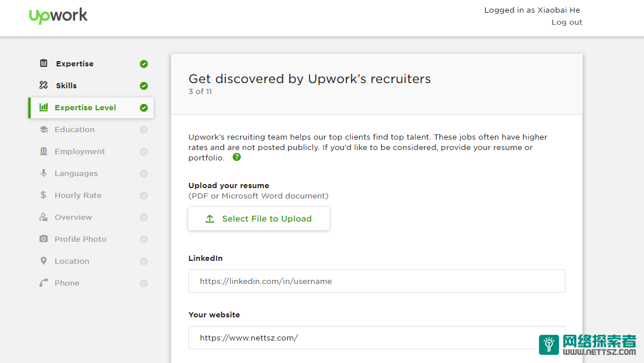
Task: Click the gray checkmark beside Profile Photo
Action: point(144,239)
